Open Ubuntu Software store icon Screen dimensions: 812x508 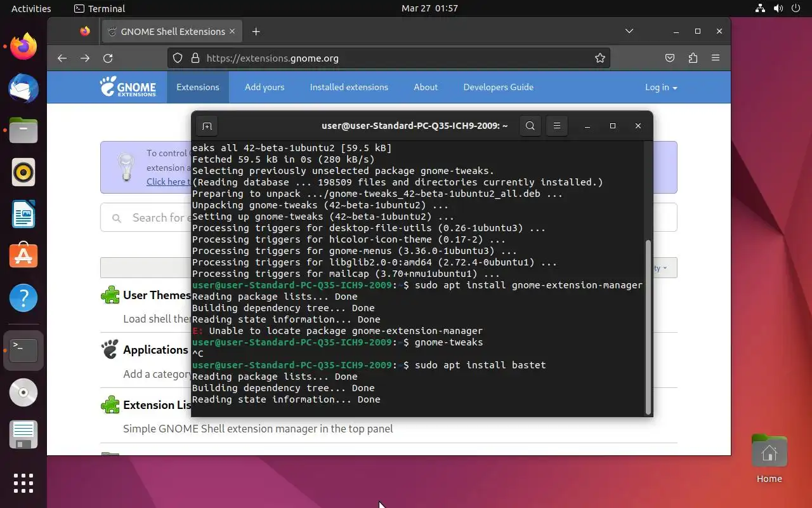coord(23,256)
